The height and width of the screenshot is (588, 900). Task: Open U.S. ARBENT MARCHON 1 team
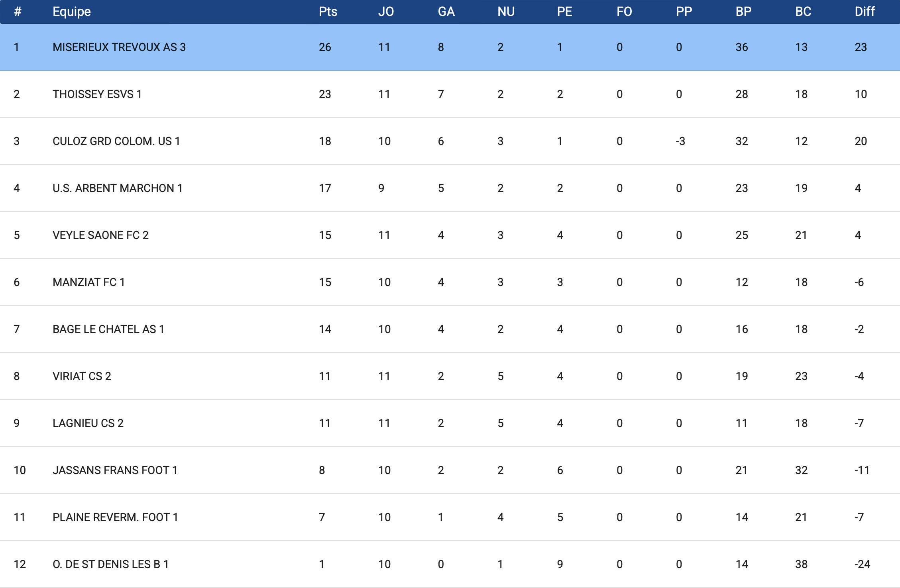[x=117, y=188]
